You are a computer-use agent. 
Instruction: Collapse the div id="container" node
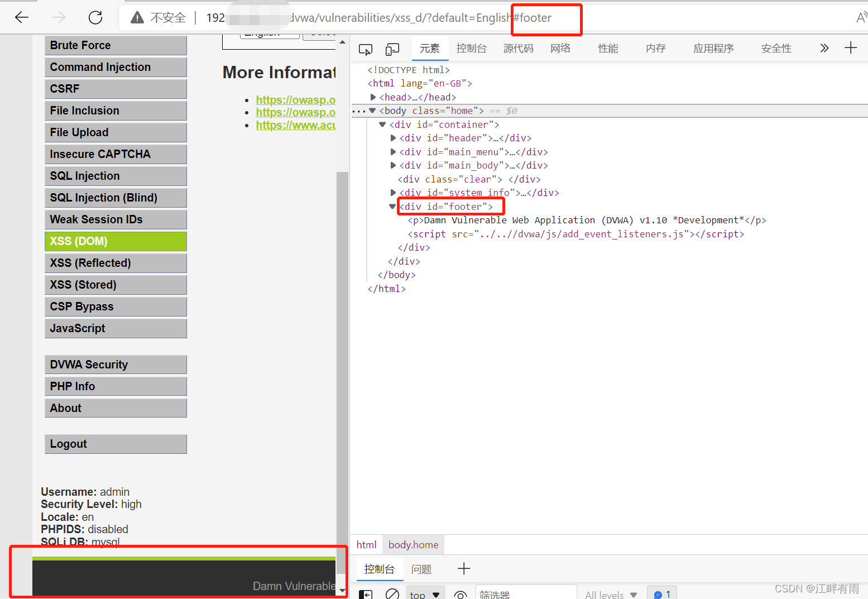[x=382, y=124]
